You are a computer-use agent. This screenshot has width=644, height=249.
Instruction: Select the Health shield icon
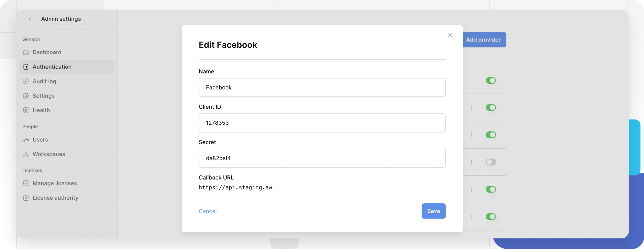[x=26, y=110]
